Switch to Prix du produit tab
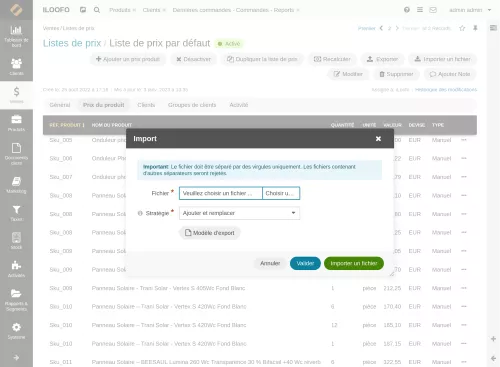 point(104,105)
